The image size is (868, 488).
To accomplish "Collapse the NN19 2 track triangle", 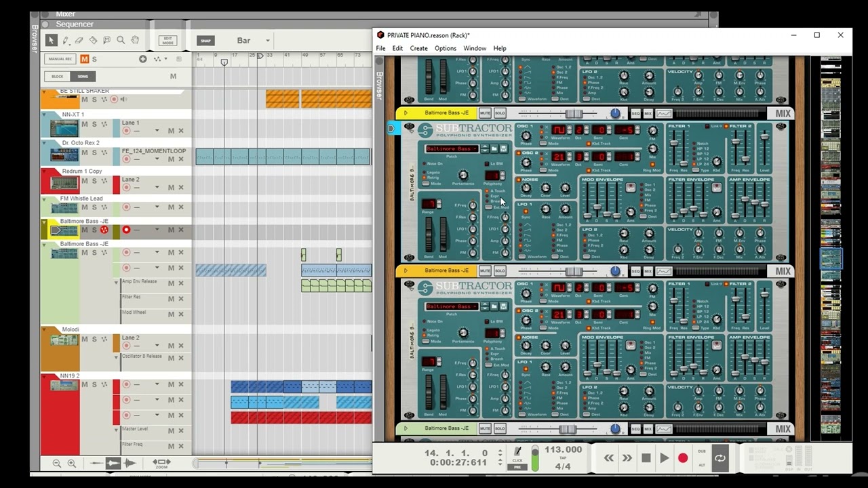I will pos(45,376).
